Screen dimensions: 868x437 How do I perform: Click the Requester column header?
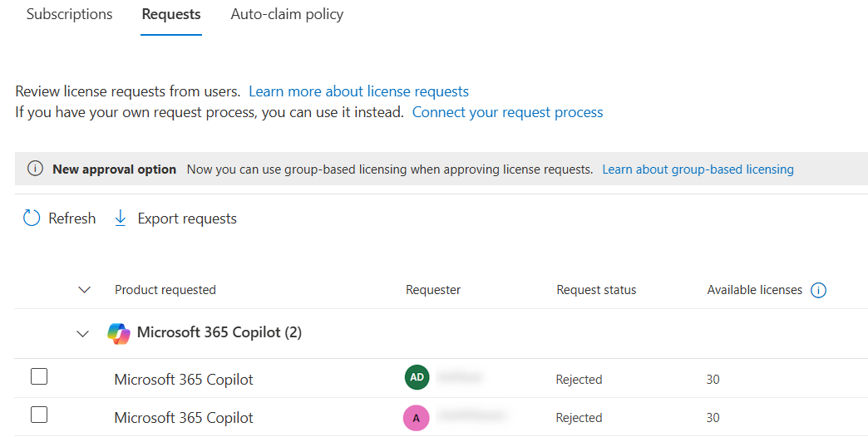click(x=433, y=290)
